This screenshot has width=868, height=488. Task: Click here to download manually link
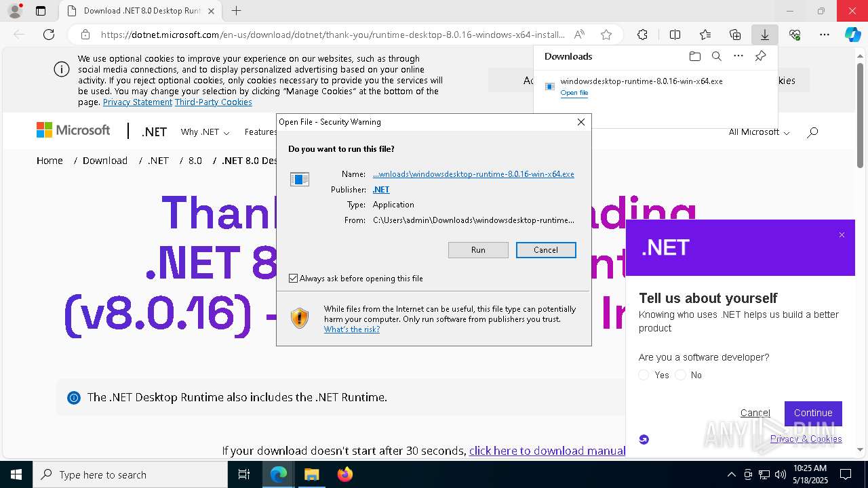[547, 451]
